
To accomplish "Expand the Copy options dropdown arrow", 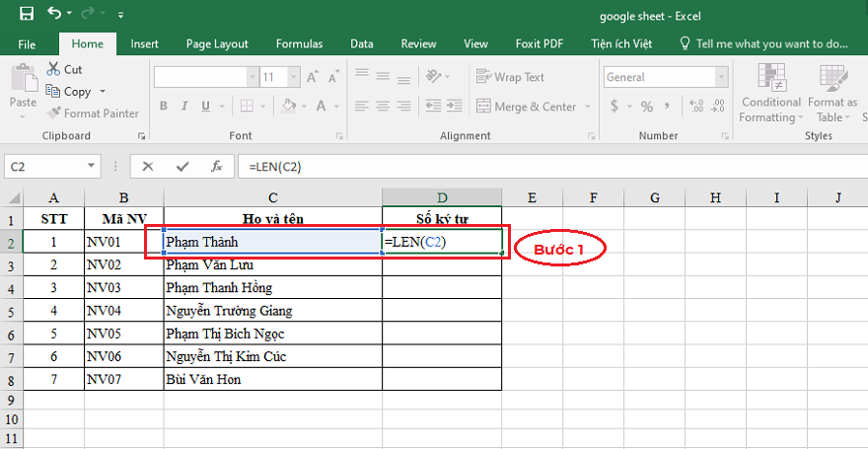I will click(103, 92).
